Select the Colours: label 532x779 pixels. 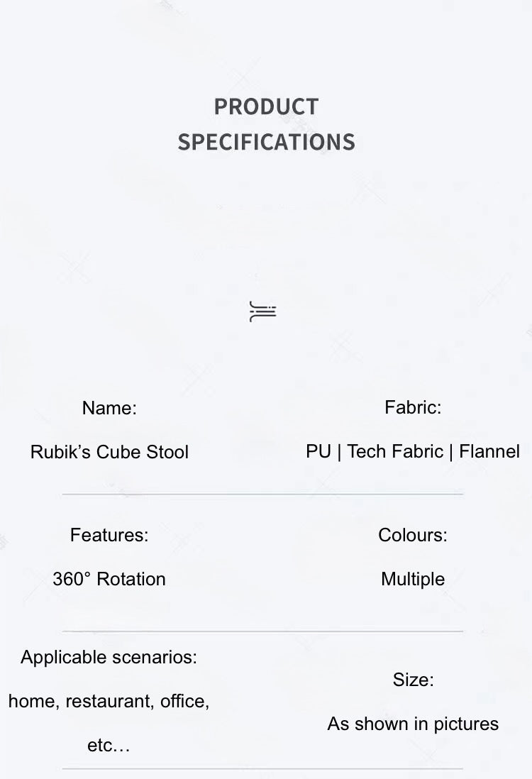click(x=413, y=535)
